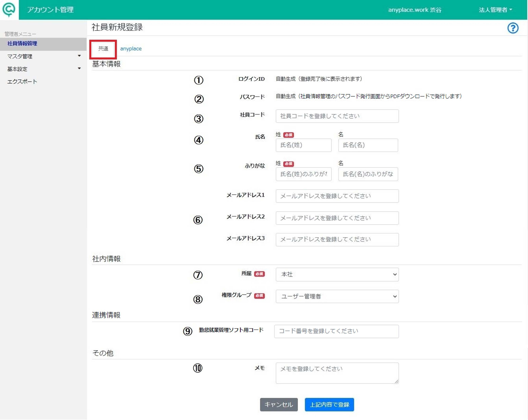Click the 氏名(名) input field
Viewport: 528px width, 420px height.
368,145
